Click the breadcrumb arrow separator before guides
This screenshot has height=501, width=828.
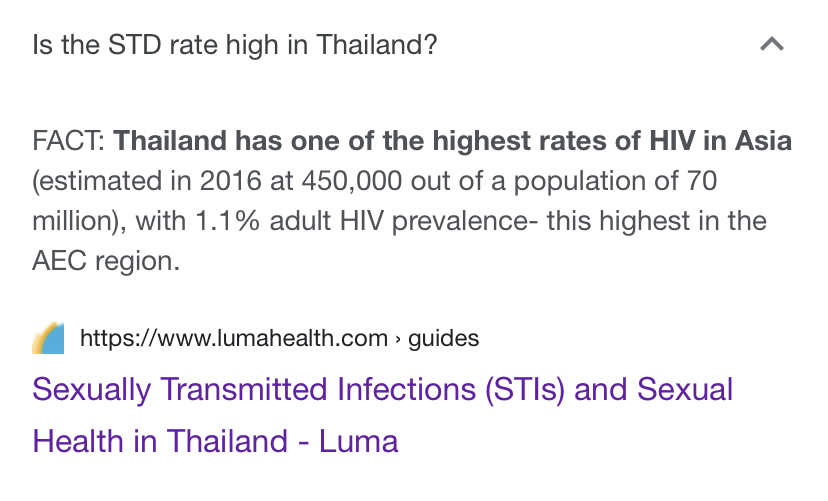tap(398, 339)
